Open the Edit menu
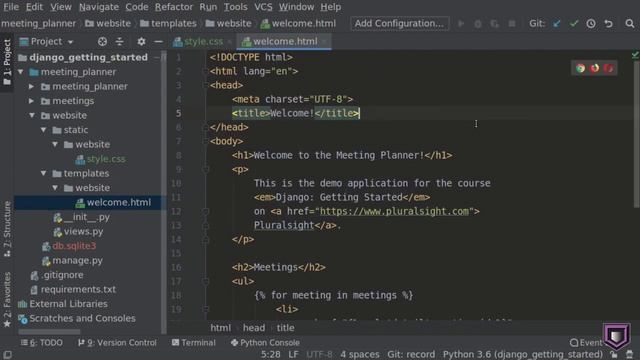Viewport: 640px width, 360px height. (34, 7)
